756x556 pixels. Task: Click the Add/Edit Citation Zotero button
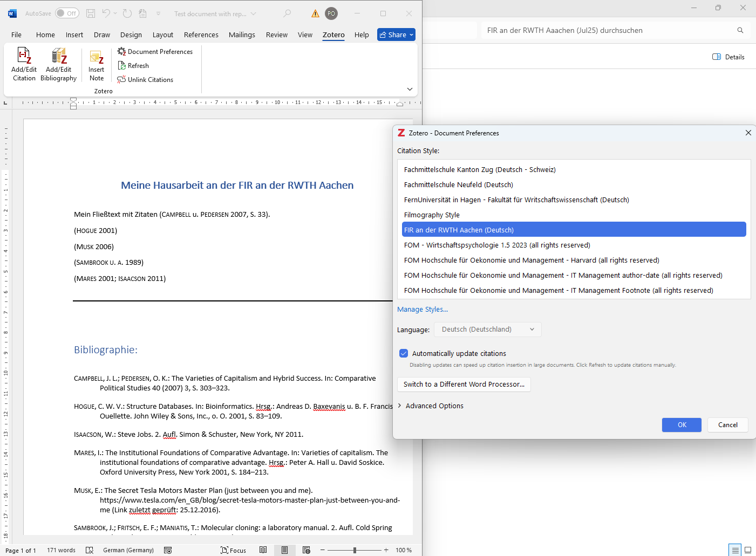tap(24, 64)
